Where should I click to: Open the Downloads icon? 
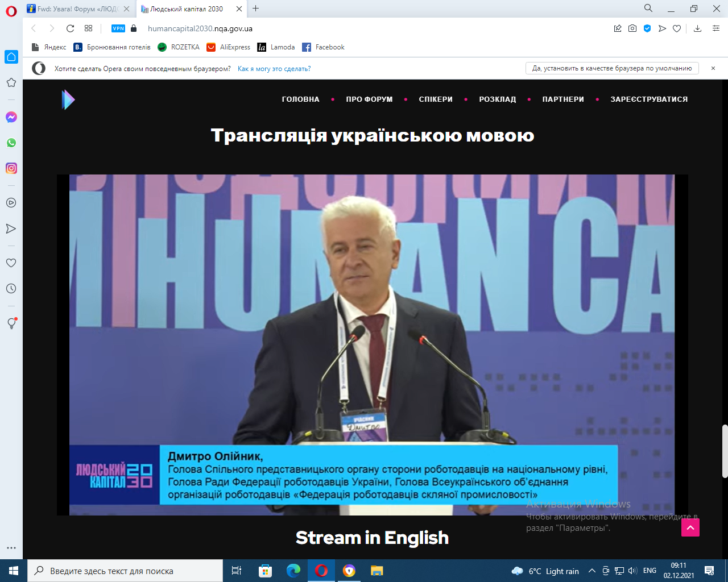[698, 28]
